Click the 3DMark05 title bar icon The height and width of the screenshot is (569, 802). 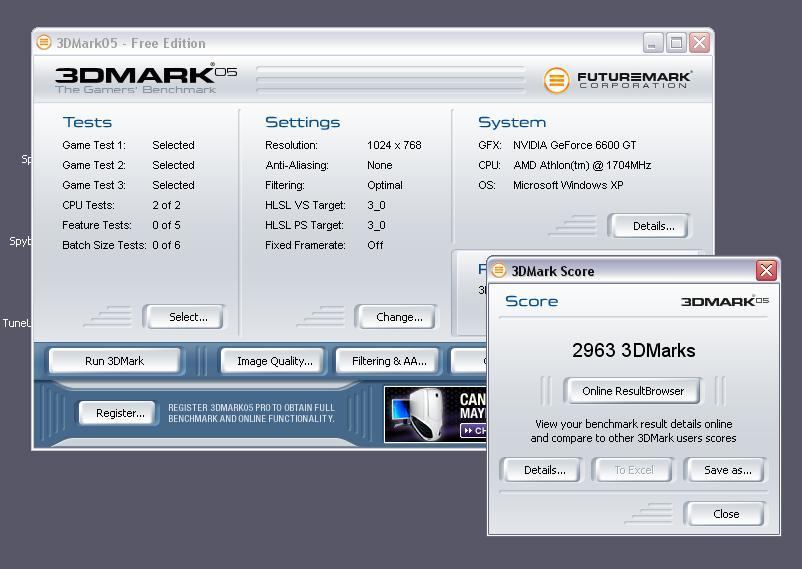point(44,42)
